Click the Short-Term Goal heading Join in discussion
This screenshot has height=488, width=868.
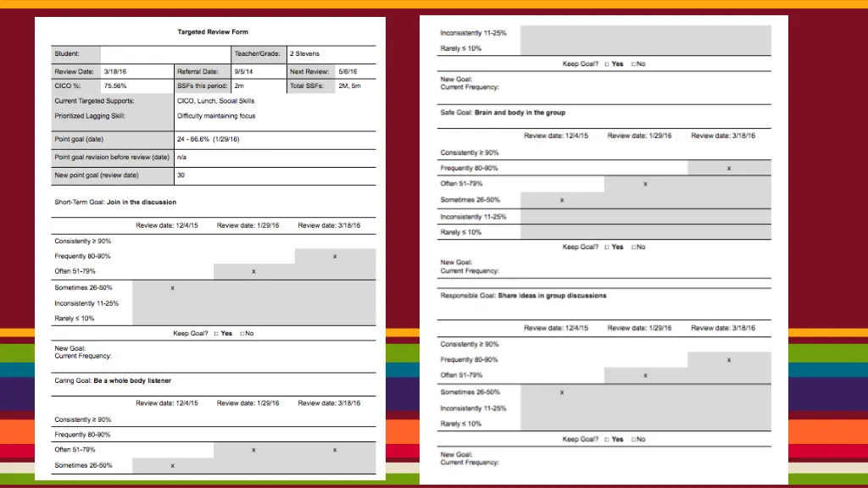[x=142, y=202]
